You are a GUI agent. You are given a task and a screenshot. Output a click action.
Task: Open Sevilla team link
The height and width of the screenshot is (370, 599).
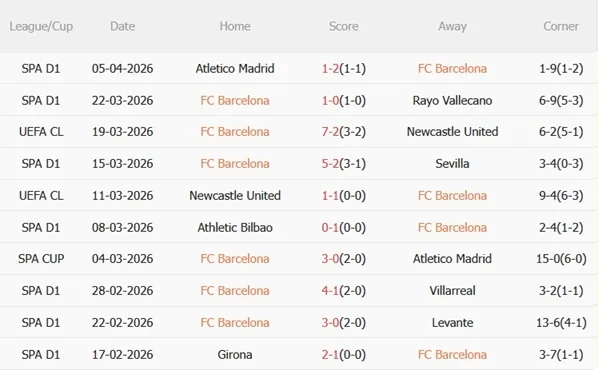tap(452, 164)
